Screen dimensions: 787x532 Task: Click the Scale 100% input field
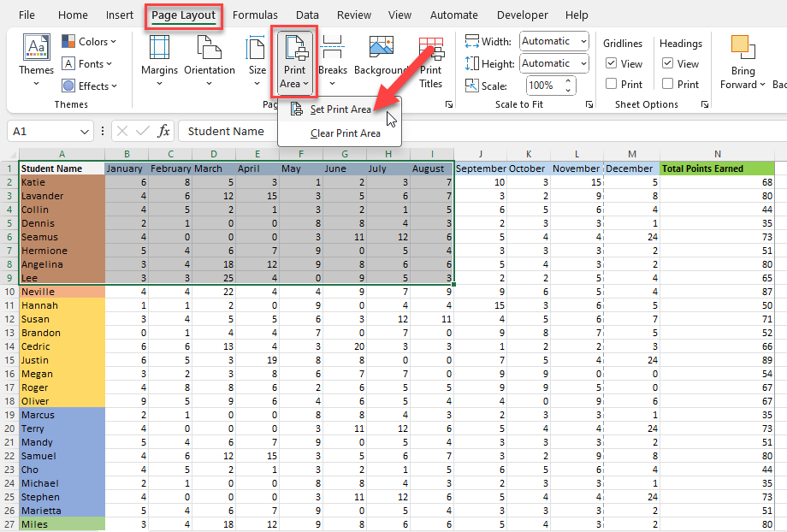544,86
